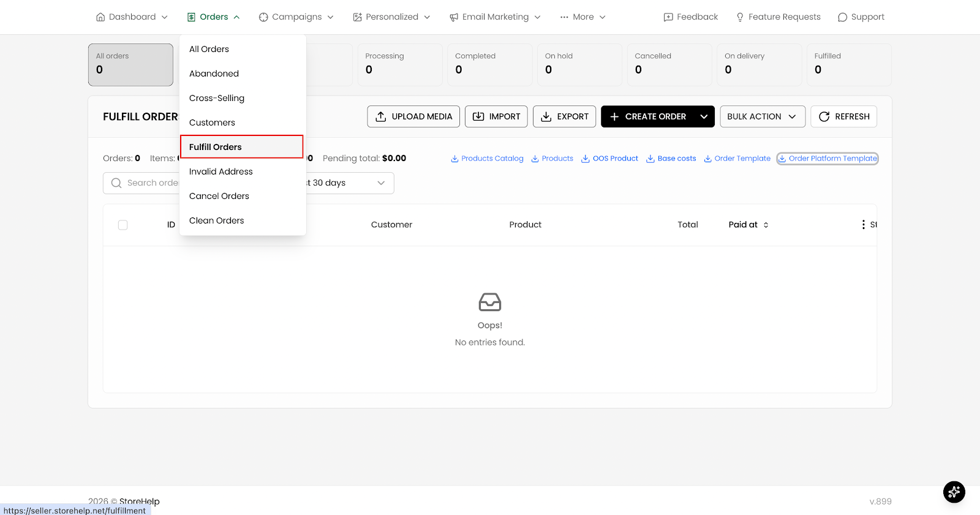980x515 pixels.
Task: Collapse the Orders menu chevron
Action: click(x=236, y=17)
